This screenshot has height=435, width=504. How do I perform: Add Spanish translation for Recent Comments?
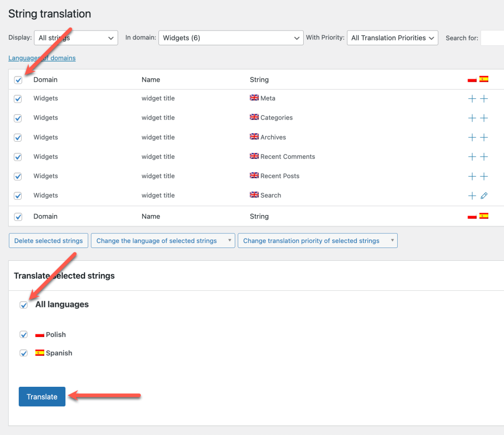pyautogui.click(x=484, y=157)
